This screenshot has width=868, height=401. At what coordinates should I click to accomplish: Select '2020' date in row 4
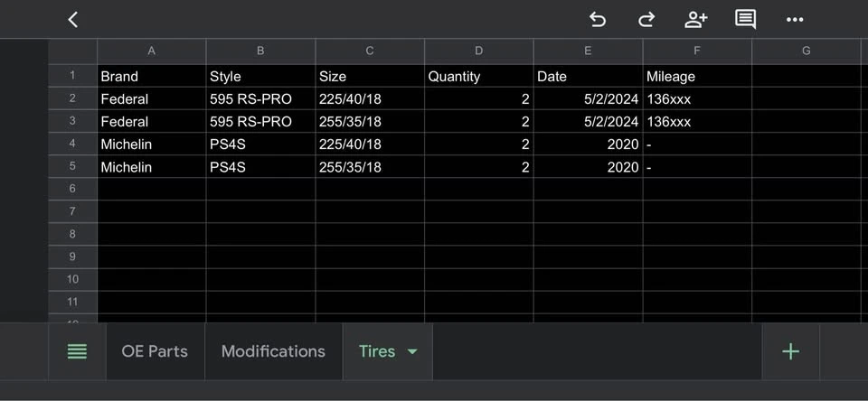588,145
